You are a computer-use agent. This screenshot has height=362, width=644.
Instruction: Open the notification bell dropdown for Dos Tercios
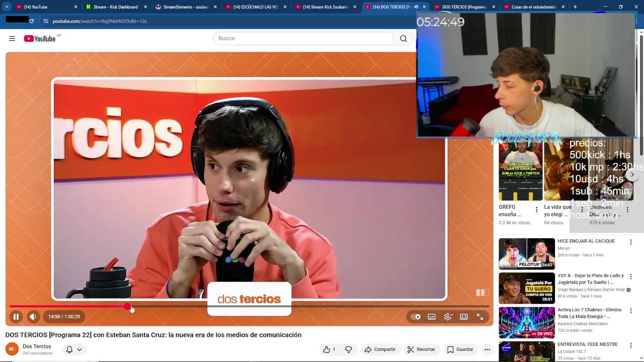tap(74, 349)
